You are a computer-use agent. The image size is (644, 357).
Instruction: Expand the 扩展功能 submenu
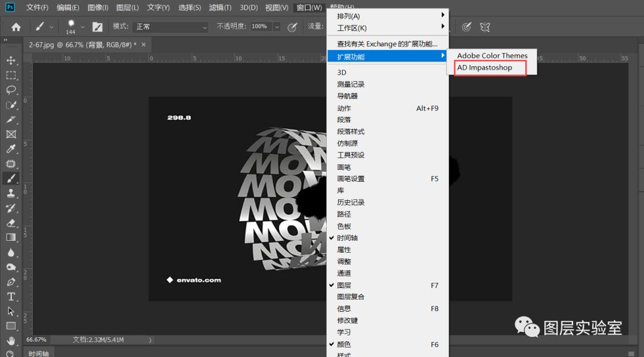[388, 57]
